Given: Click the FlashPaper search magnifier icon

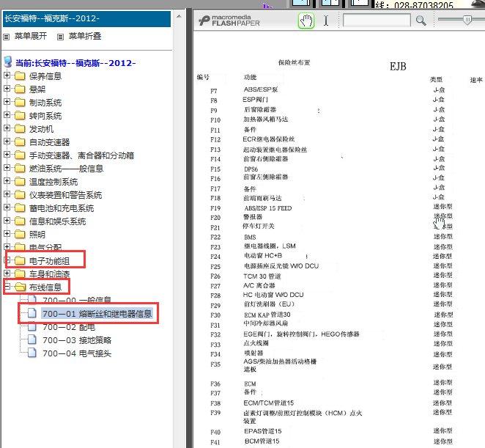Looking at the screenshot, I should tap(421, 21).
